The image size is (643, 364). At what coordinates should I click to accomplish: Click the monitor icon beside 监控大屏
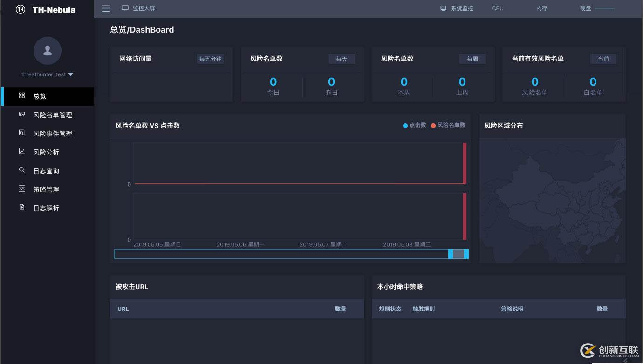[x=125, y=8]
